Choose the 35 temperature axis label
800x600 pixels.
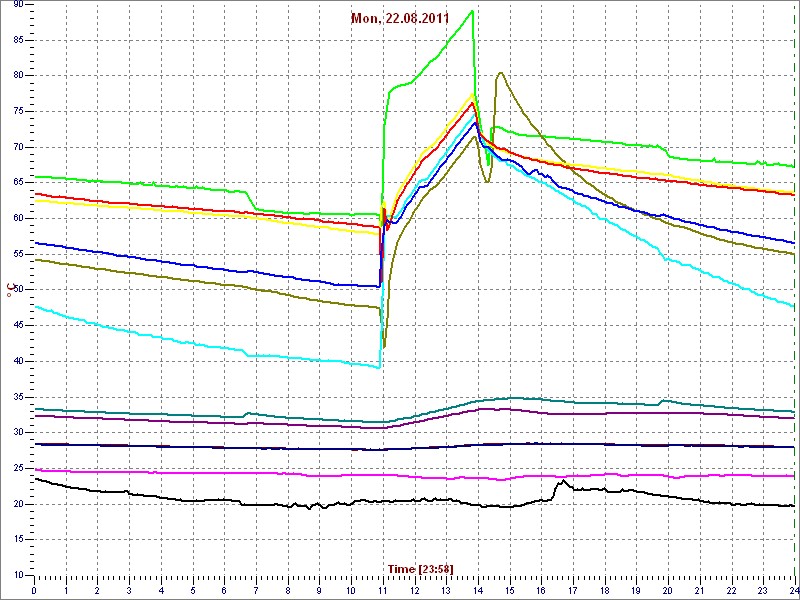point(18,397)
